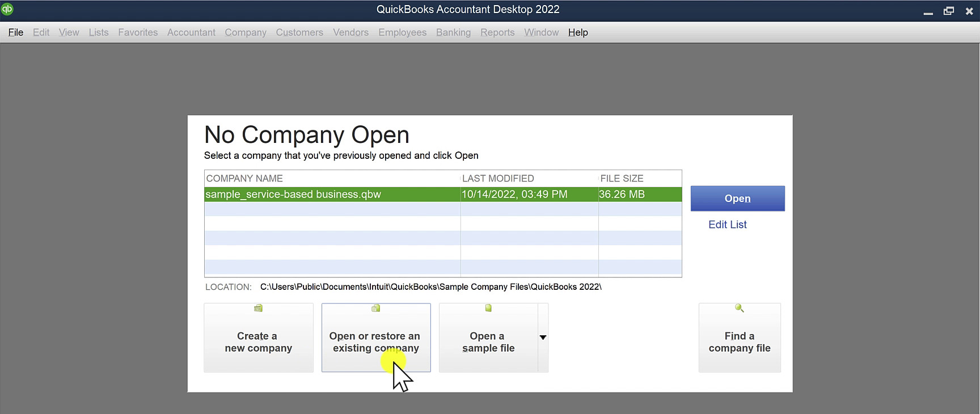Expand the Open a sample file dropdown arrow
The width and height of the screenshot is (980, 414).
coord(543,337)
